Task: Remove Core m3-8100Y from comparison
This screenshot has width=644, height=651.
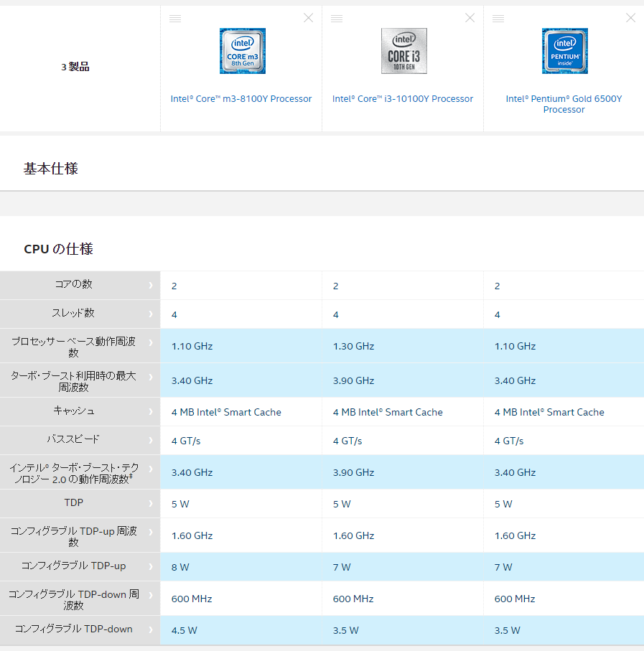Action: coord(308,18)
